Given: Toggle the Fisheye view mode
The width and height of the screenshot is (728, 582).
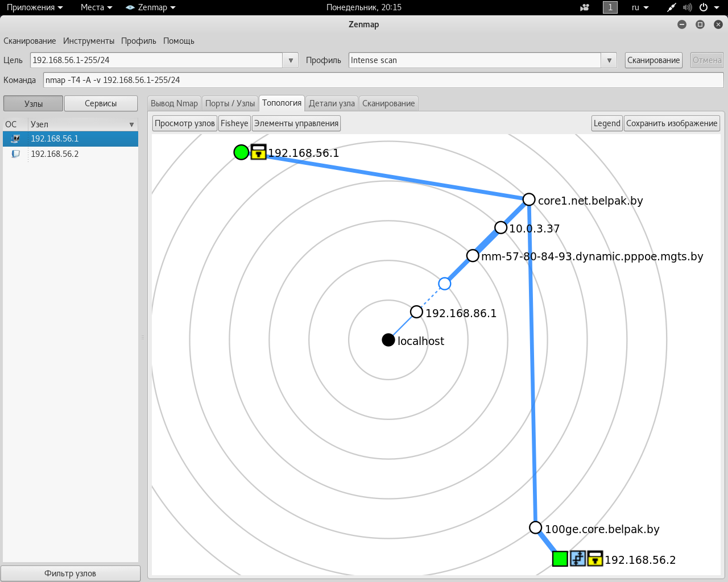Looking at the screenshot, I should [x=234, y=123].
